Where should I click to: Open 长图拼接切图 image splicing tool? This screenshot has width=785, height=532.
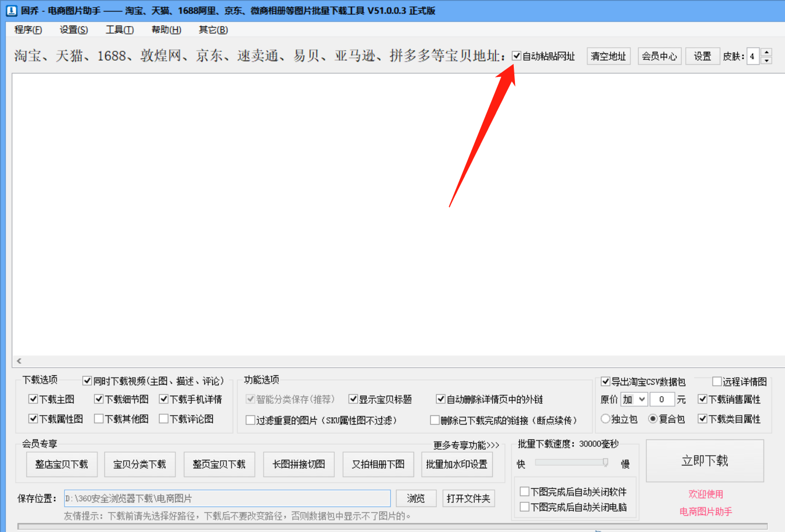tap(299, 464)
